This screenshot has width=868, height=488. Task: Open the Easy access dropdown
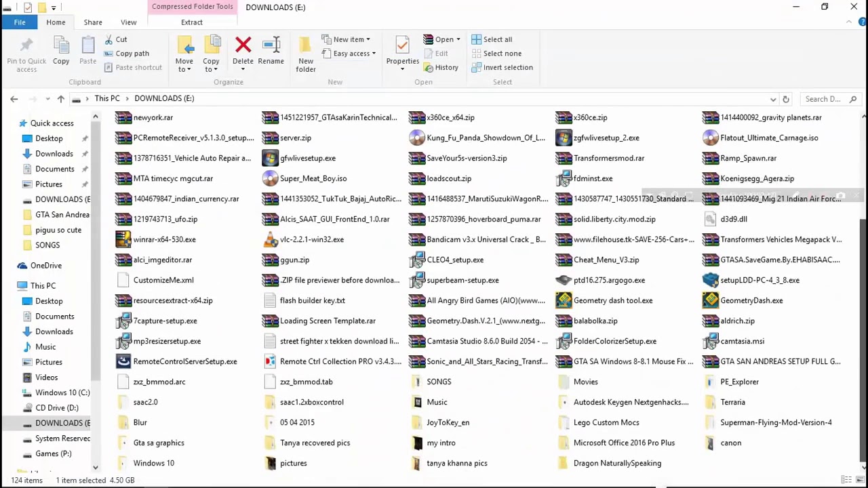pos(349,54)
